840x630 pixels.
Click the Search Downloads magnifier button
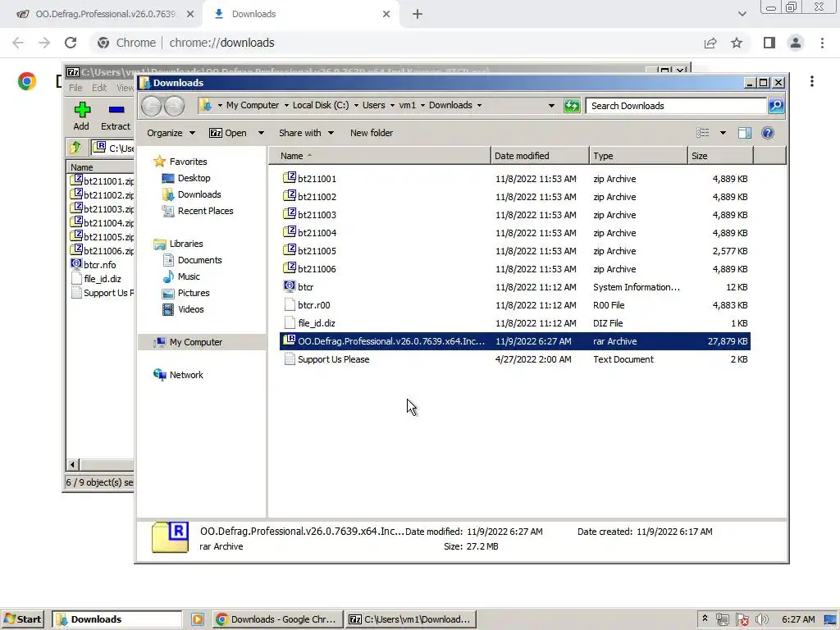tap(776, 106)
